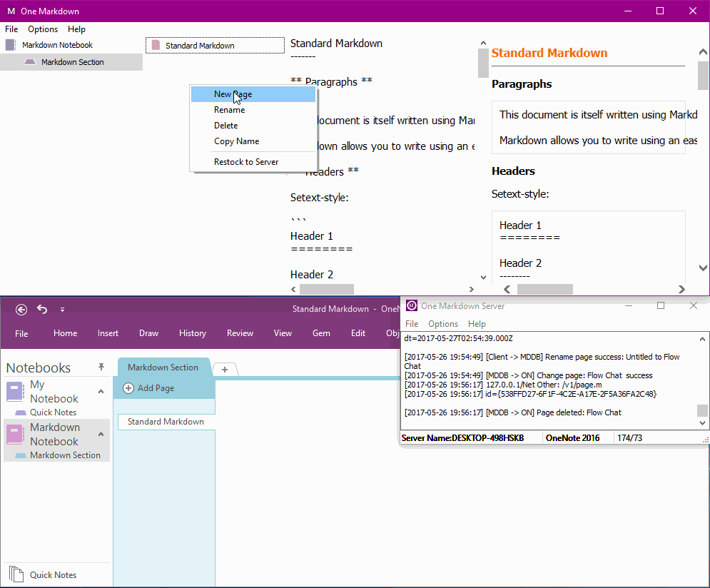
Task: Select Markdown Section in One Markdown tree
Action: coord(72,62)
